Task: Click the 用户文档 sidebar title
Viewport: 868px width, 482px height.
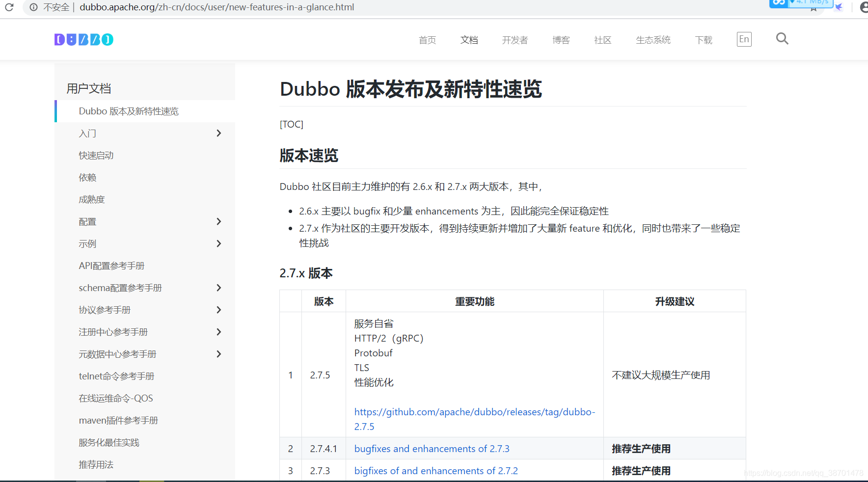Action: (89, 88)
